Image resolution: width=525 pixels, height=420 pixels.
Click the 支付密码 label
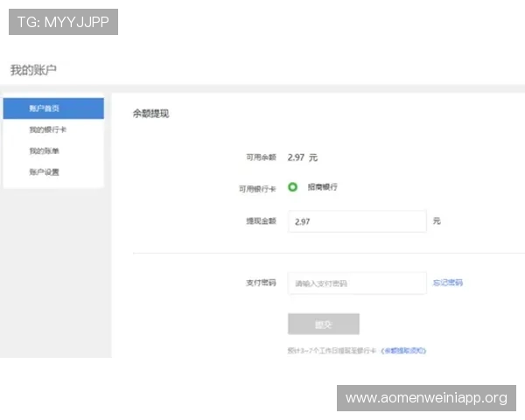coord(261,283)
